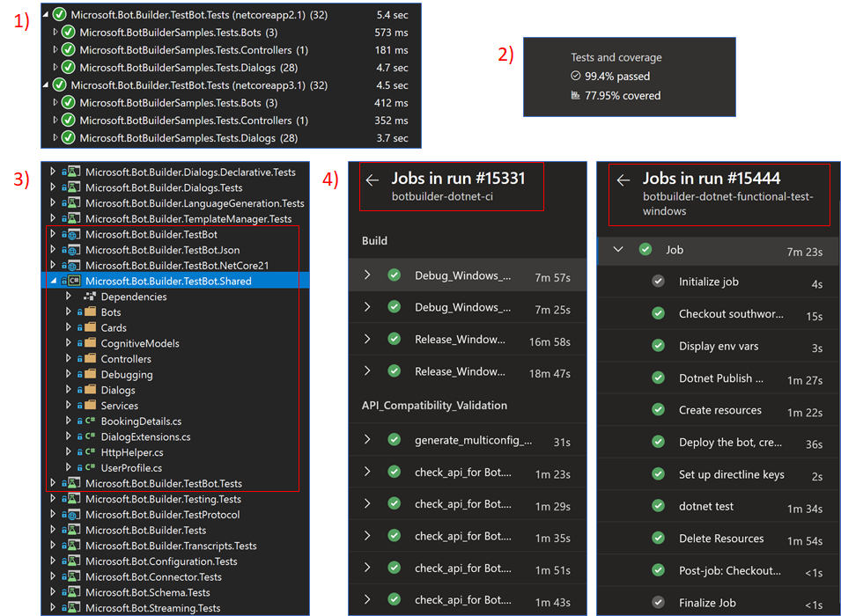841x616 pixels.
Task: Click the Cards folder icon
Action: [90, 327]
